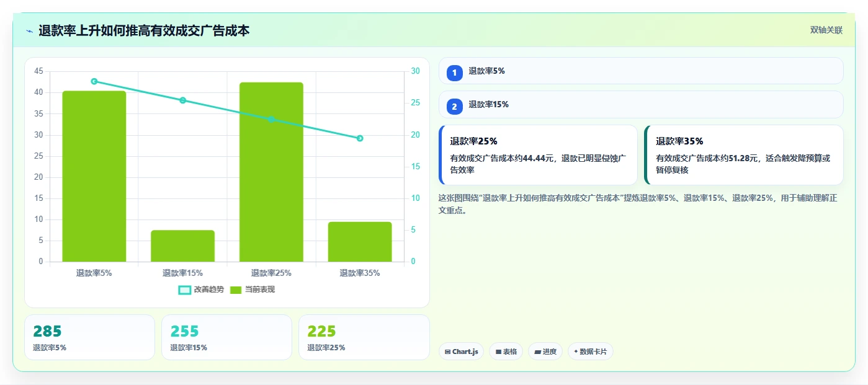868x385 pixels.
Task: Click the left axis value 45
Action: click(39, 71)
